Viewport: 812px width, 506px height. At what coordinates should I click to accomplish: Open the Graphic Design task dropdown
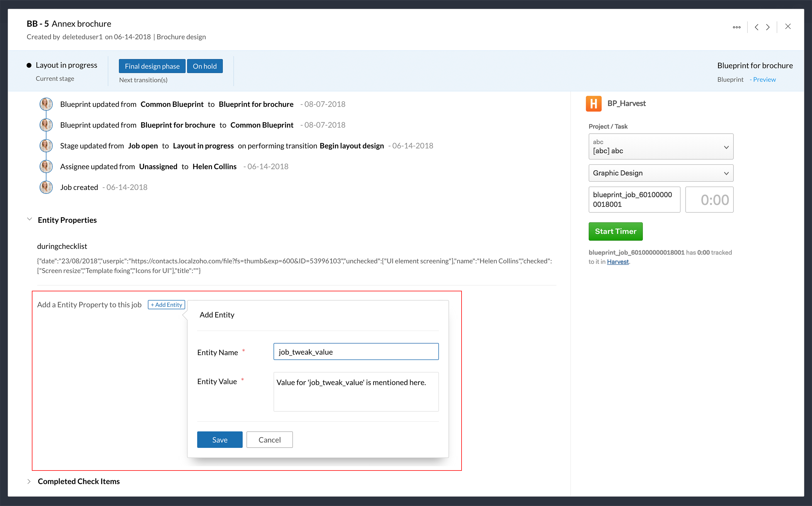coord(661,173)
